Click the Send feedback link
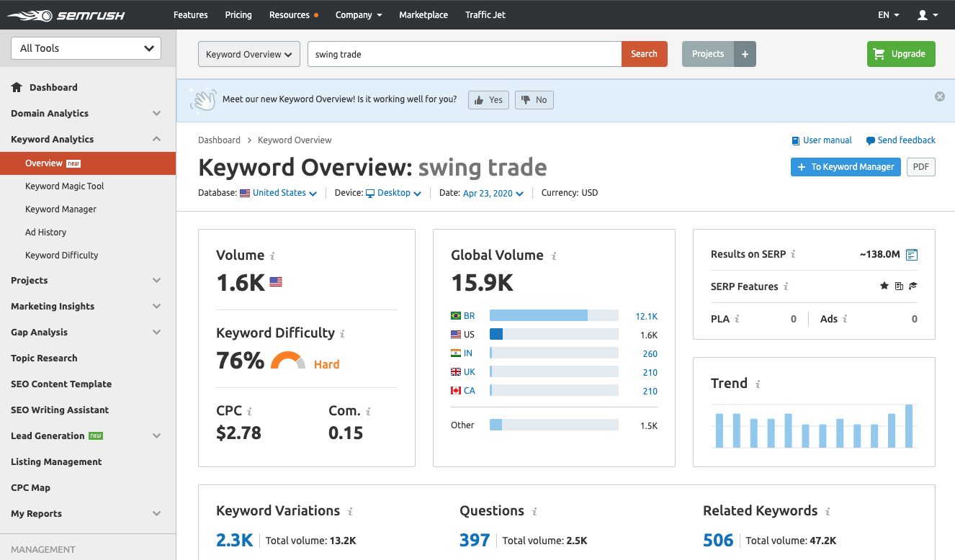 901,140
